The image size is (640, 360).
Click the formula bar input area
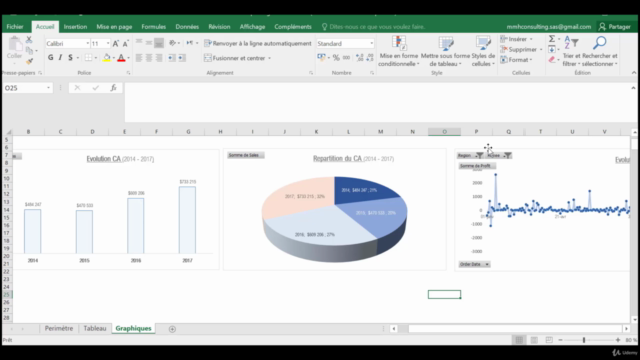[x=378, y=102]
